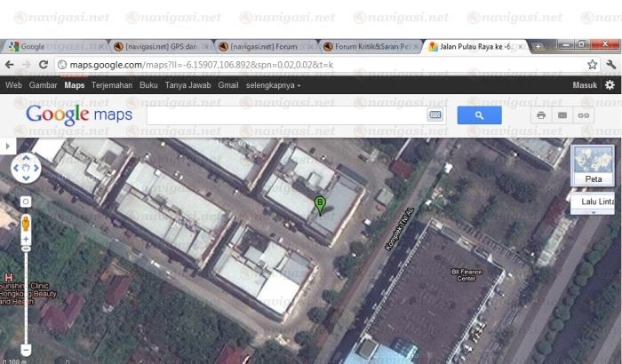
Task: Click the blue search button
Action: tap(479, 115)
